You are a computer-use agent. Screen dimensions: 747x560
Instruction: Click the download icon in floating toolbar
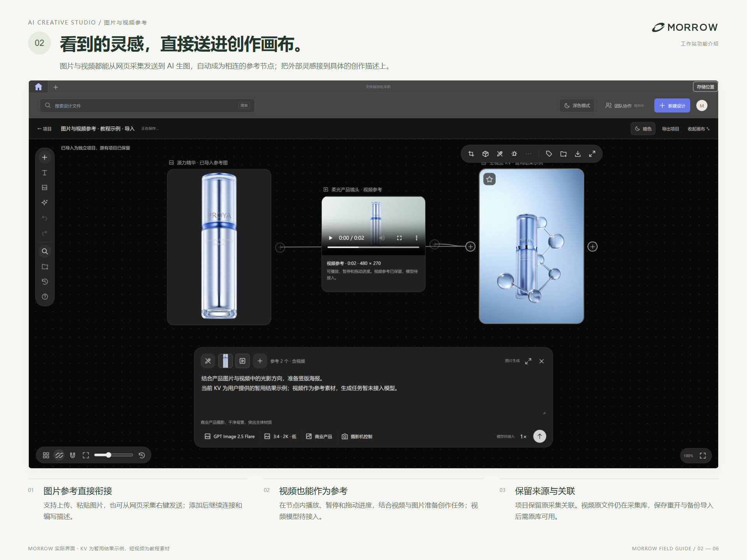[x=578, y=154]
